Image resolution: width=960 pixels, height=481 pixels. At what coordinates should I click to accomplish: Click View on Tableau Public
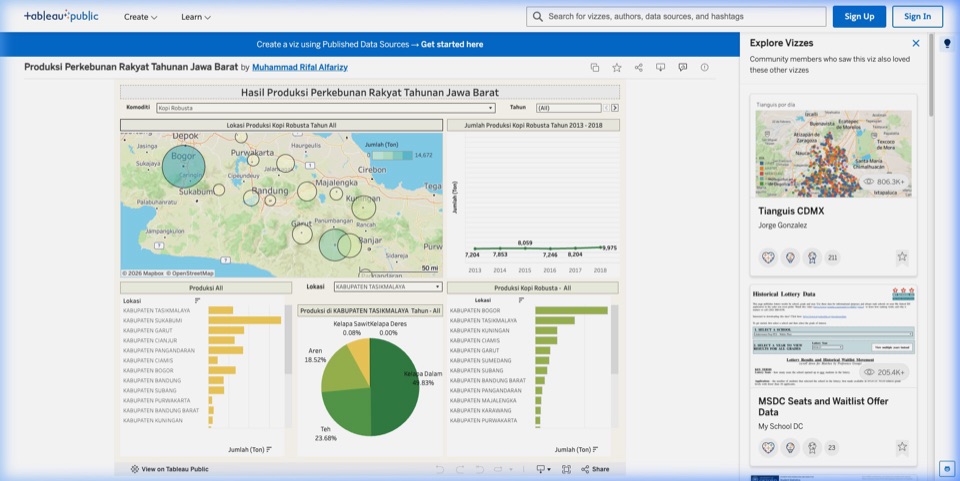(170, 469)
